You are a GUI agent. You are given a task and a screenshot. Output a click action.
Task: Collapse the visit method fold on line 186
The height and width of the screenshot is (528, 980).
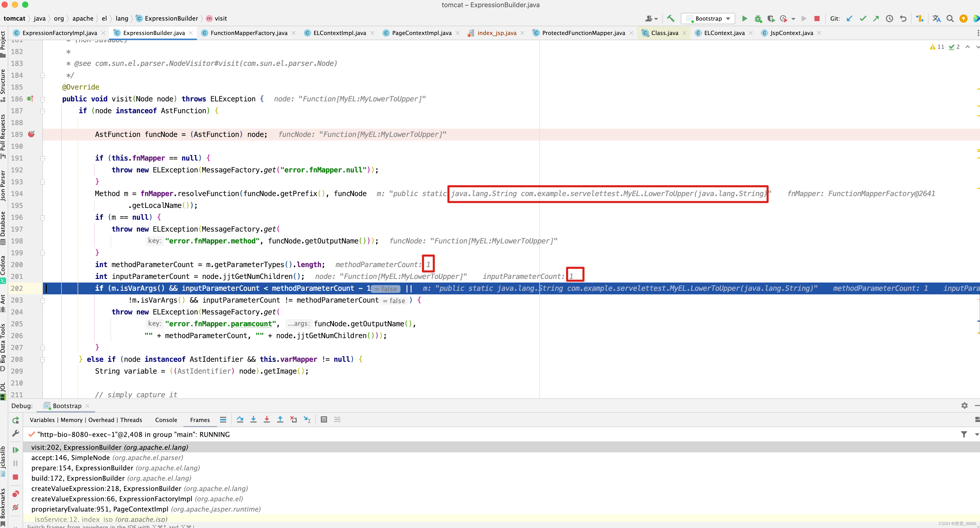pos(43,99)
